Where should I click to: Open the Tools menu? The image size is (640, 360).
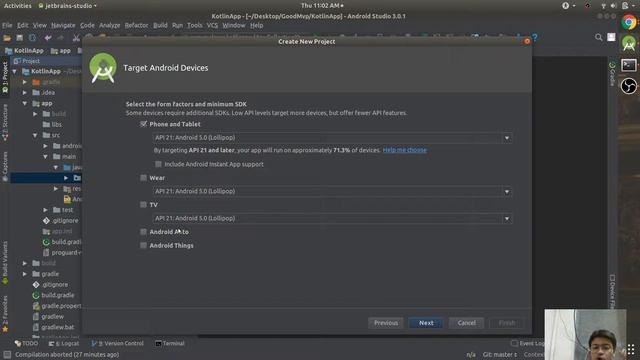(195, 25)
